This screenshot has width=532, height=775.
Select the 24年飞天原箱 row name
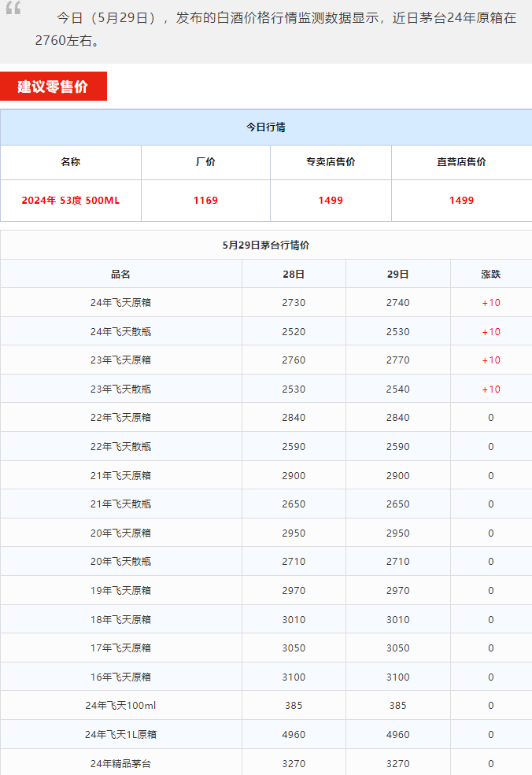pyautogui.click(x=120, y=303)
